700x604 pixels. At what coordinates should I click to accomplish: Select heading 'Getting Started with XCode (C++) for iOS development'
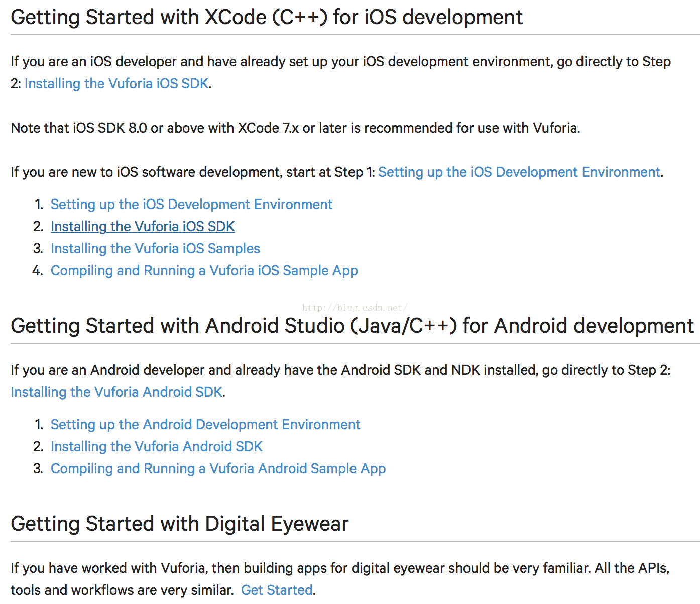[x=267, y=17]
